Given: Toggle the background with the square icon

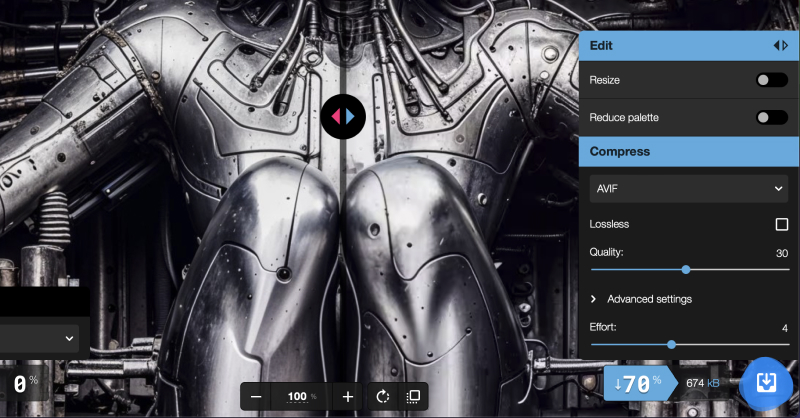Looking at the screenshot, I should click(413, 397).
